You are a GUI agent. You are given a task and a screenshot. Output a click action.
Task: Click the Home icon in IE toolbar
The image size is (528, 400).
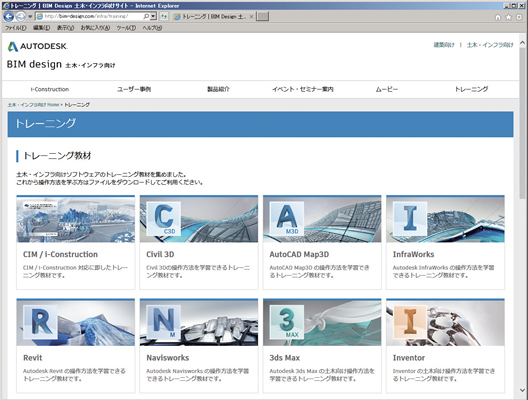tap(498, 17)
